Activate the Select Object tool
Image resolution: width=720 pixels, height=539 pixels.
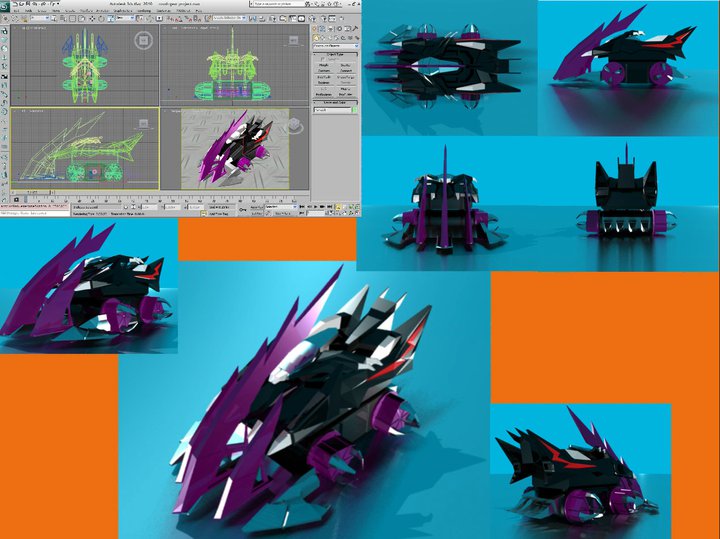[53, 18]
